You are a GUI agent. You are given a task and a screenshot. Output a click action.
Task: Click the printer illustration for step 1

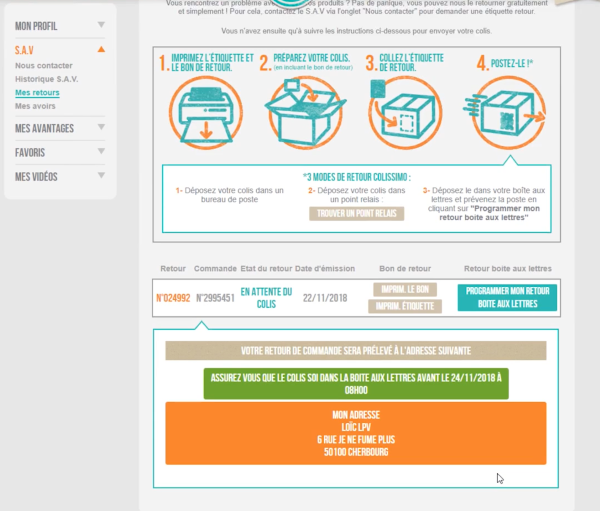[206, 112]
